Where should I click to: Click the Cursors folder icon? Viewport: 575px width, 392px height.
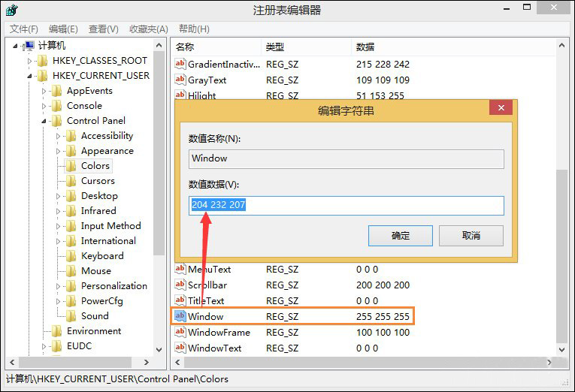pos(71,181)
